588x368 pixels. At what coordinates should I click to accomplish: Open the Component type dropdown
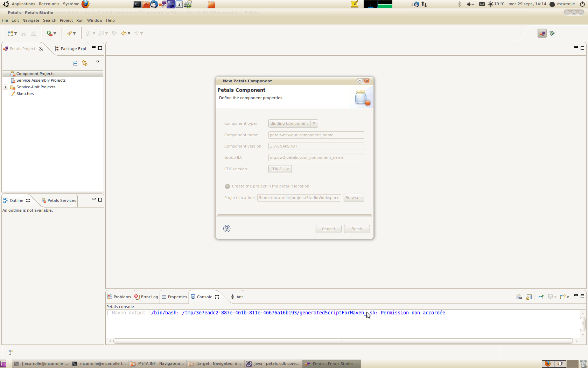(293, 123)
